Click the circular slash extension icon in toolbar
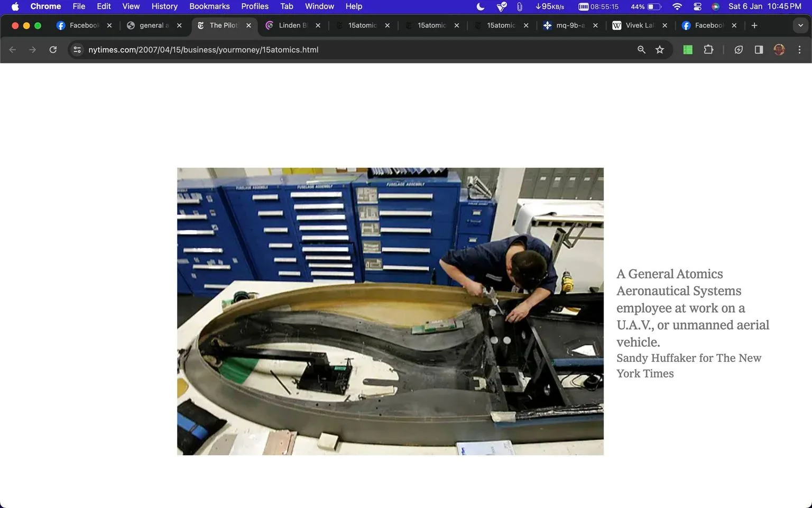812x508 pixels. (x=739, y=50)
